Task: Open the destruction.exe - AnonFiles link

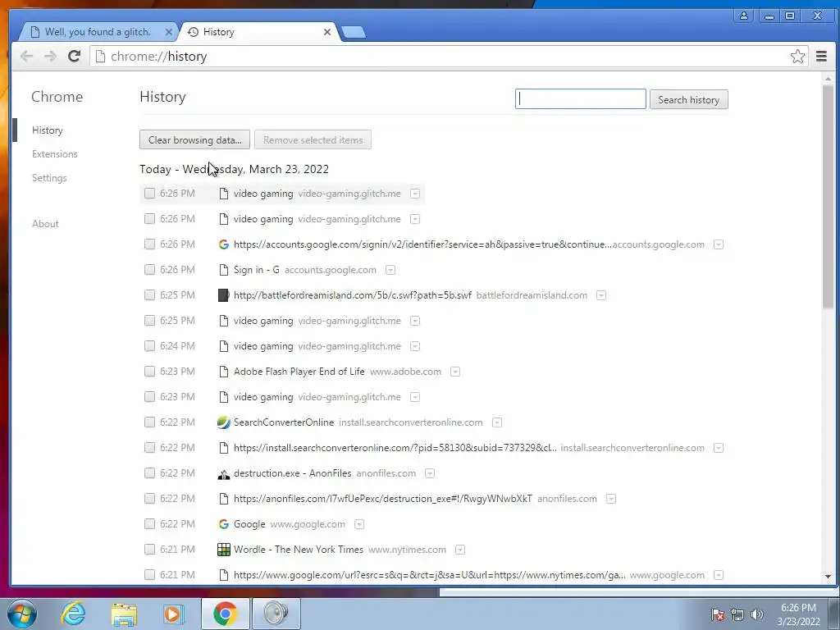Action: point(293,473)
